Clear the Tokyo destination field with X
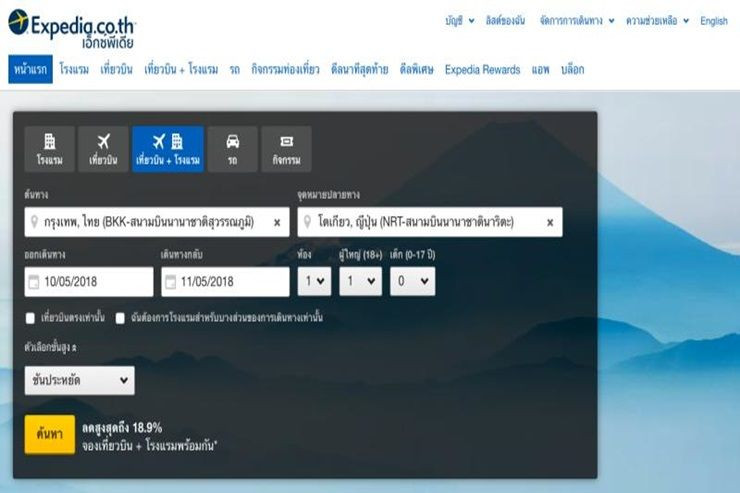The image size is (740, 493). [550, 223]
